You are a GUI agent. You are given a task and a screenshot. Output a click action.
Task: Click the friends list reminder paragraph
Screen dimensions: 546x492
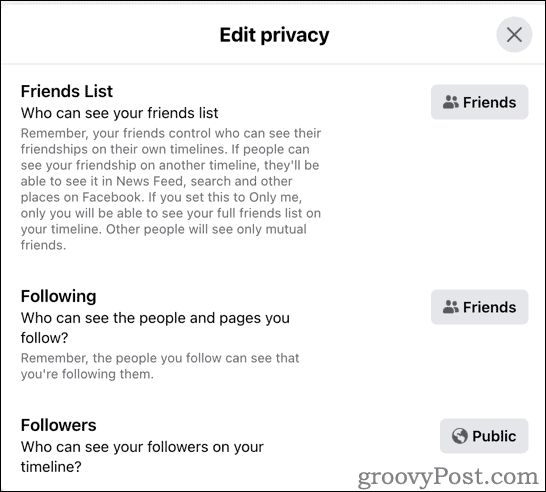[x=171, y=189]
